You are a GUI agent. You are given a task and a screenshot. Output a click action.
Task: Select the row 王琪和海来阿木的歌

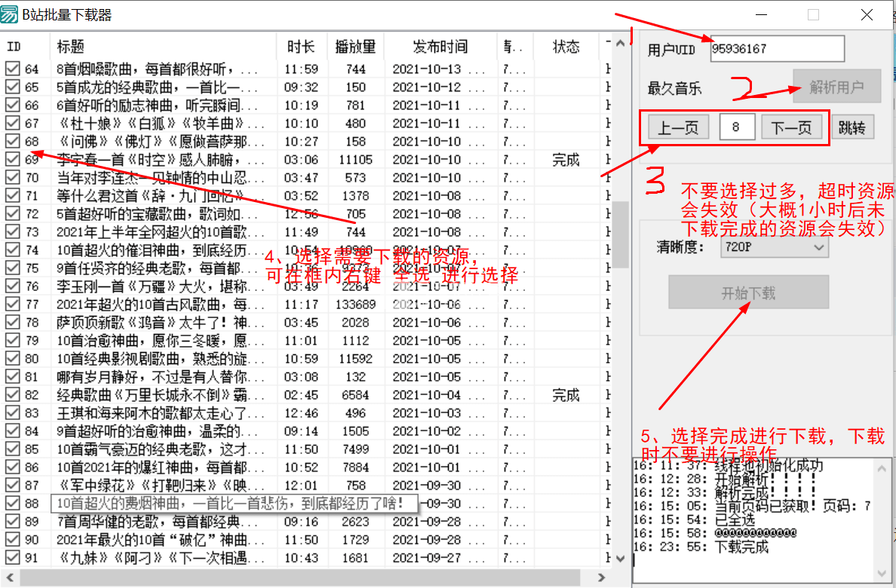coord(305,413)
